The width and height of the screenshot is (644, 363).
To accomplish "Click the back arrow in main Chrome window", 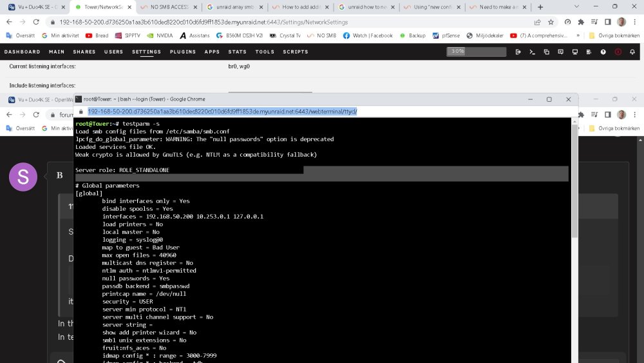I will click(x=10, y=22).
